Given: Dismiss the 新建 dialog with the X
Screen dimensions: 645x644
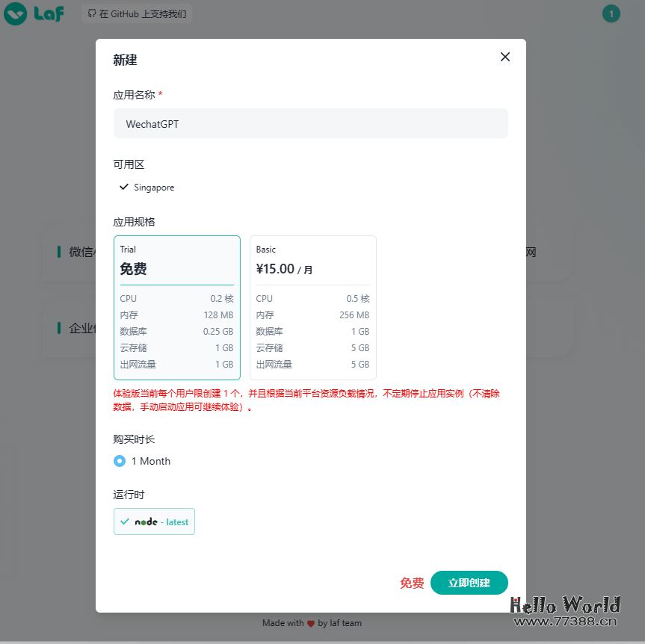Looking at the screenshot, I should click(504, 57).
